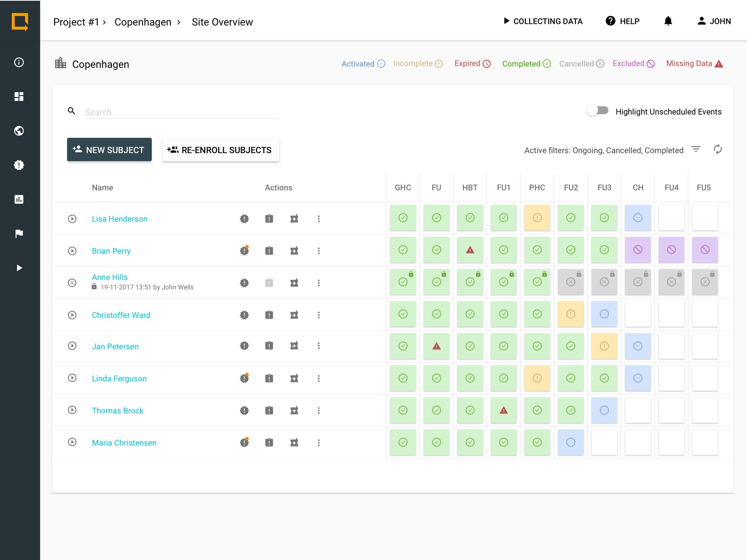Screen dimensions: 747x560
Task: Open Thomas Brock subject link
Action: pyautogui.click(x=118, y=411)
